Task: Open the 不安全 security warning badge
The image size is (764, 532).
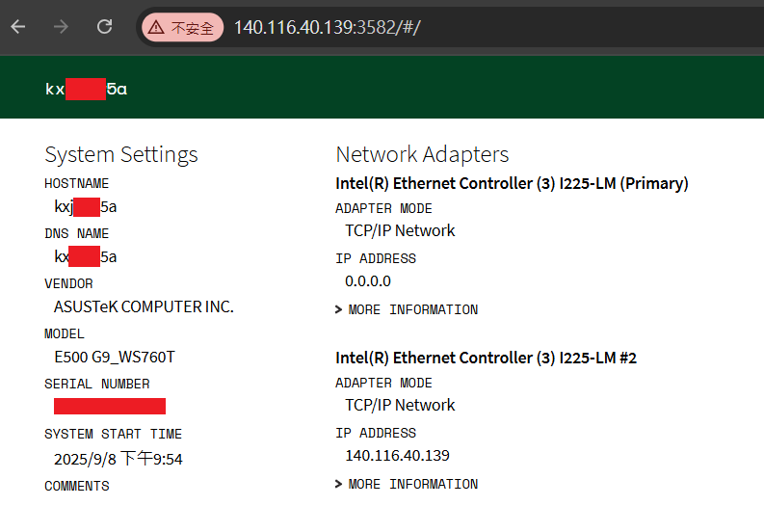Action: tap(182, 27)
